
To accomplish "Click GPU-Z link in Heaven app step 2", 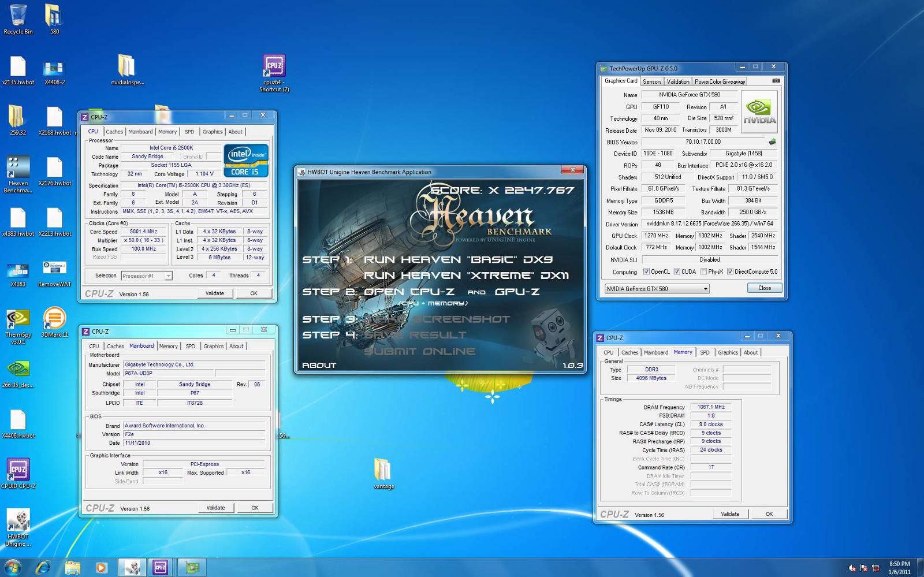I will (517, 292).
